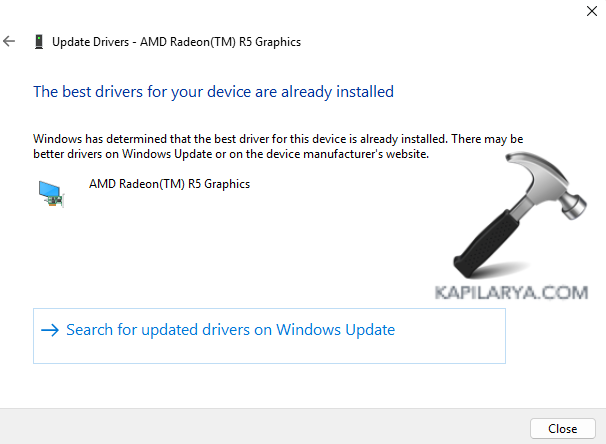
Task: Click the 'AMD Radeon(TM) R5 Graphics' device name label
Action: pos(169,184)
